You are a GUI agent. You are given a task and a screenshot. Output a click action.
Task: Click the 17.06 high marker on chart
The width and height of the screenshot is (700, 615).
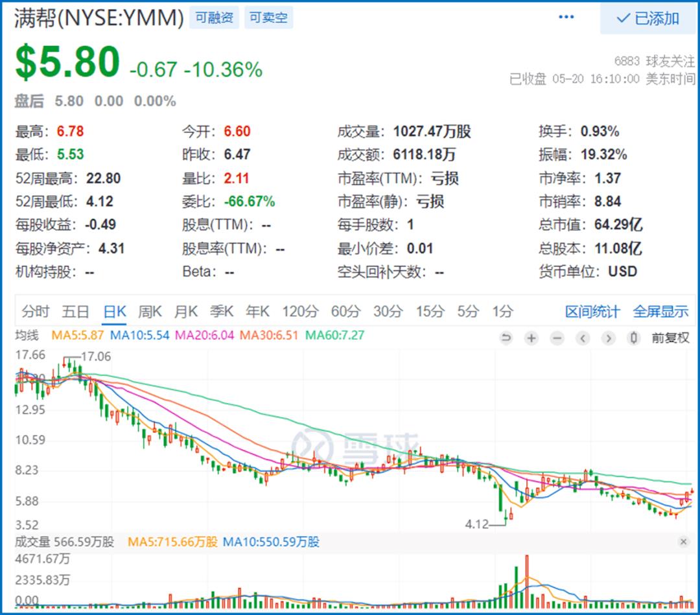(96, 356)
